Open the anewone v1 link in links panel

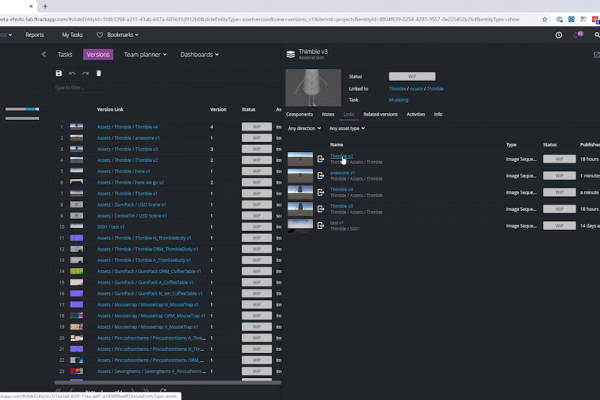point(342,173)
